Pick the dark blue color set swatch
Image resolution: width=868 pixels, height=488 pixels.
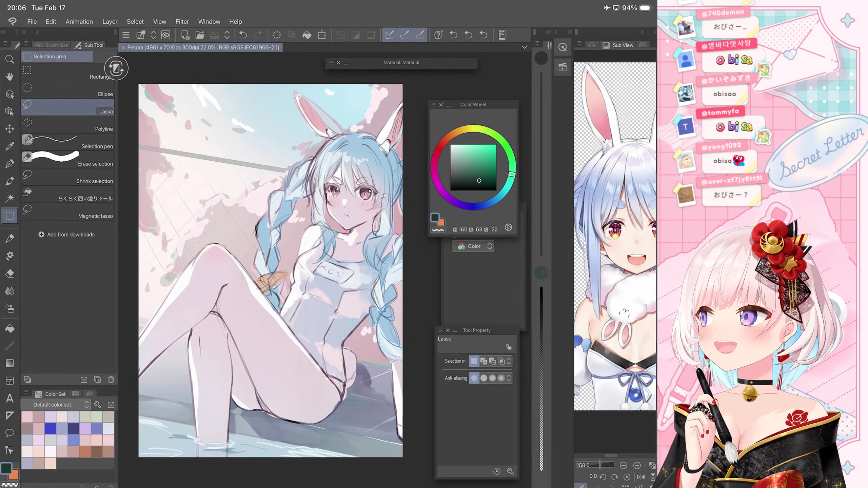(73, 428)
